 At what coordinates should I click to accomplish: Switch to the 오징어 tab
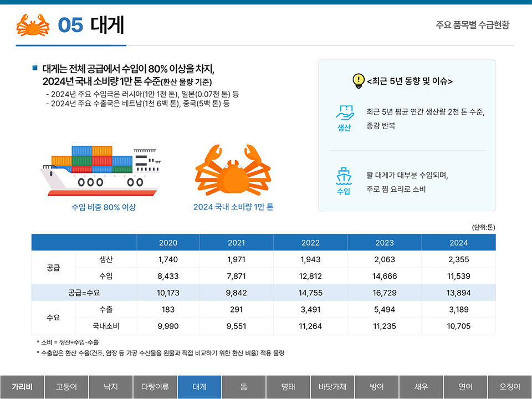(510, 387)
